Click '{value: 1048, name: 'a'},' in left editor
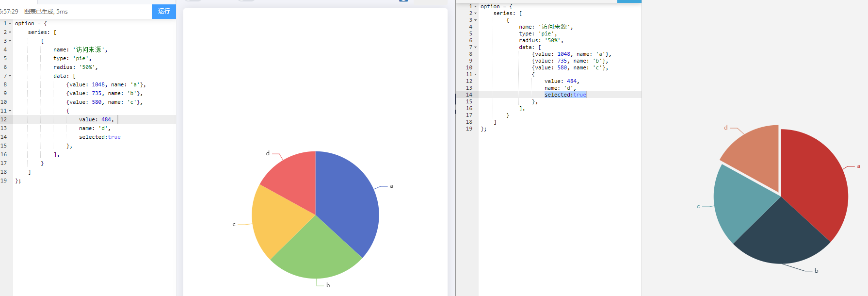The image size is (868, 296). pos(106,84)
